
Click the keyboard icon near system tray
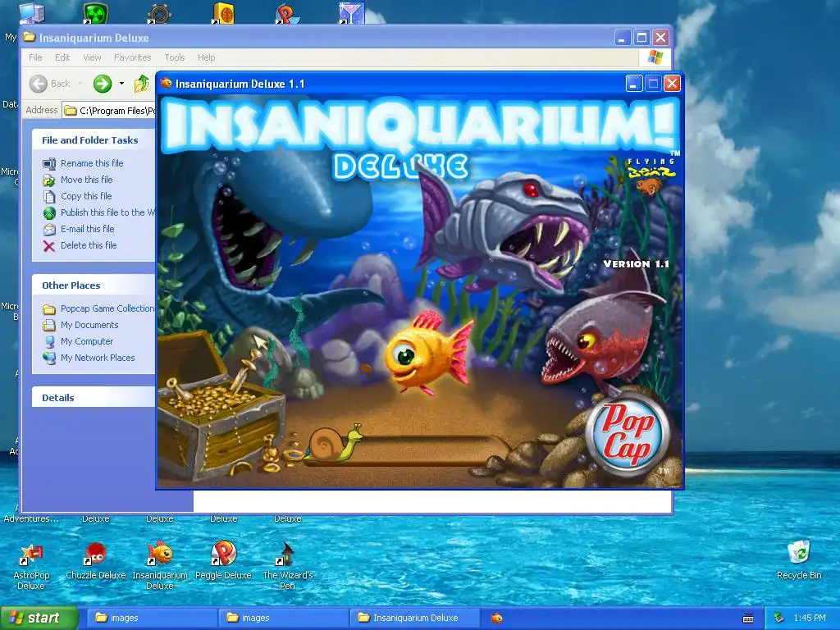(x=748, y=619)
